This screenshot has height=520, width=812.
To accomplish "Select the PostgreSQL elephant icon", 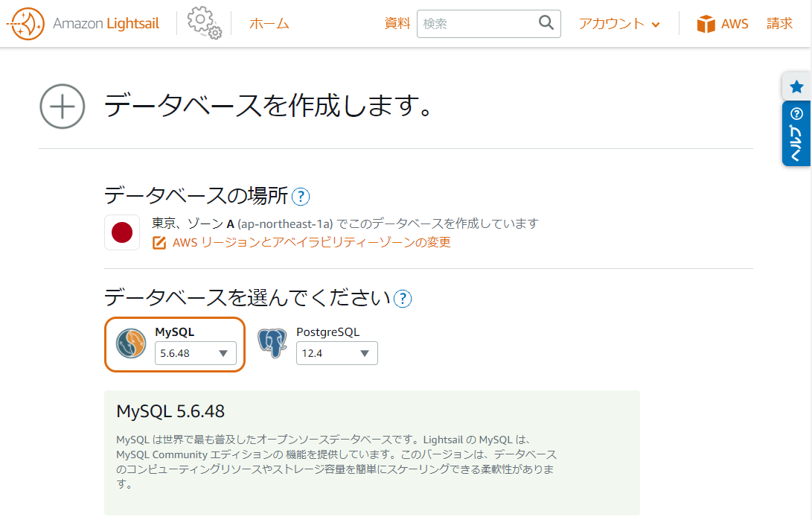I will 272,343.
